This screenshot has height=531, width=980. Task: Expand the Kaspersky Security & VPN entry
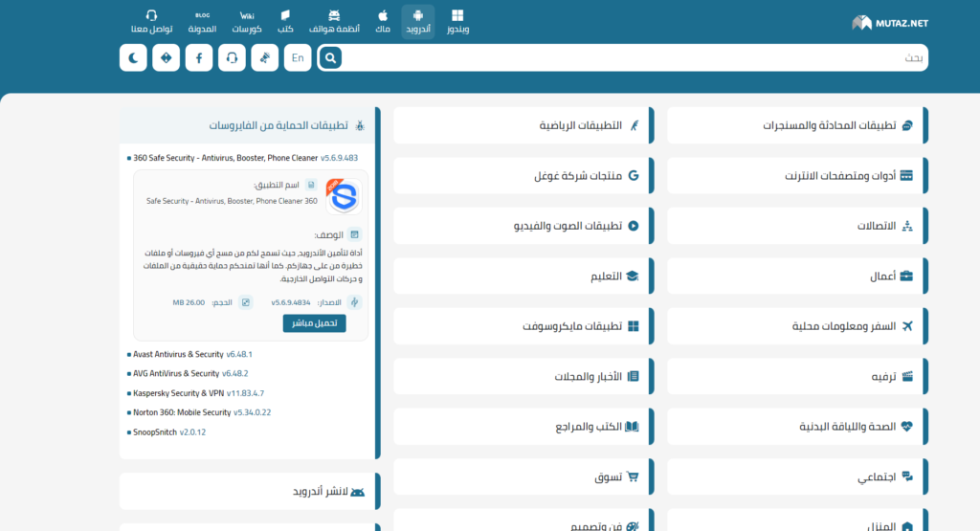tap(179, 393)
